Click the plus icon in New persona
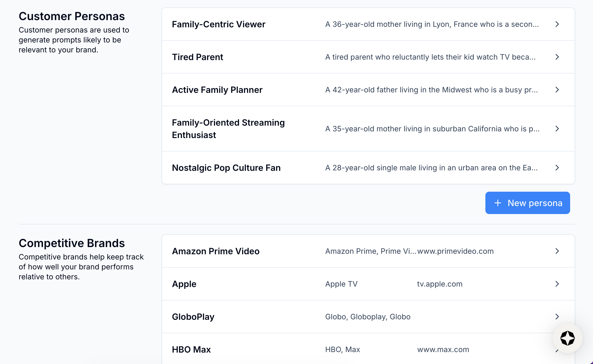The width and height of the screenshot is (593, 364). tap(498, 203)
